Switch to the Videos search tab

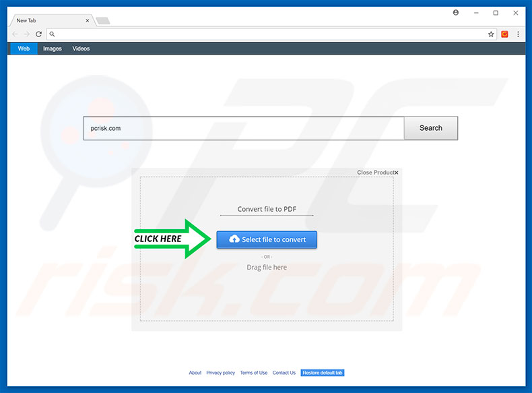coord(81,49)
